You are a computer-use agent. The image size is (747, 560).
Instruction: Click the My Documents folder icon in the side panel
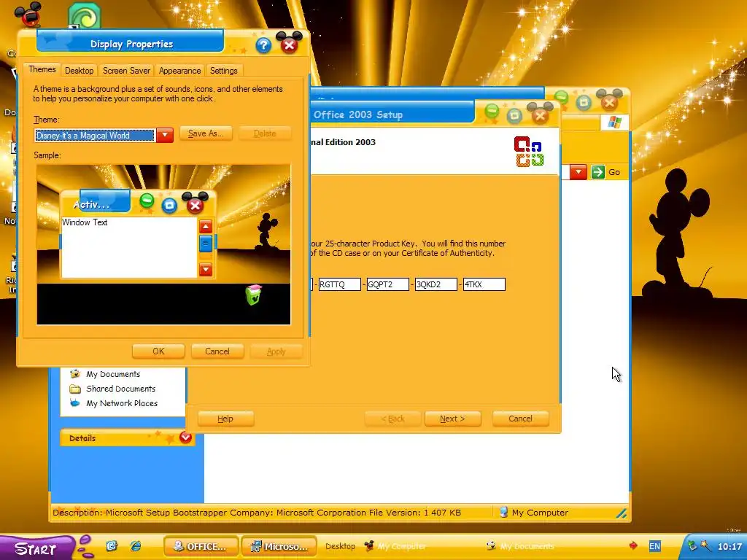[x=75, y=374]
